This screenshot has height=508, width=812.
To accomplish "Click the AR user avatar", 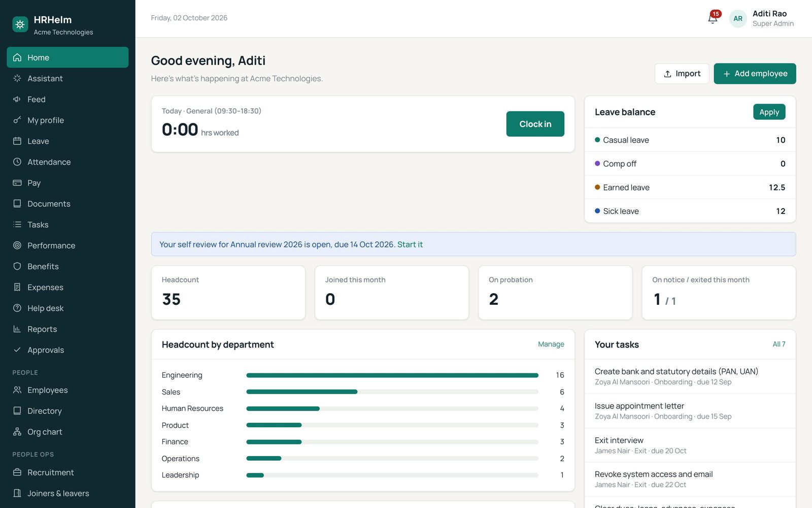I will [x=738, y=18].
